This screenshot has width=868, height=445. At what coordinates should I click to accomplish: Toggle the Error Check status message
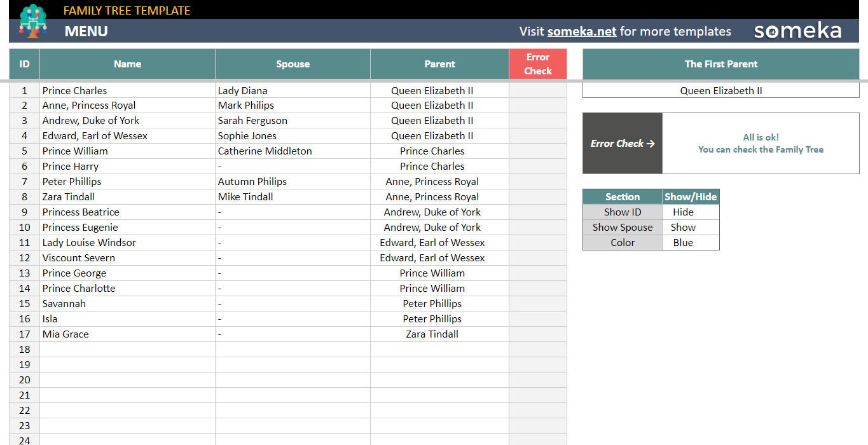[761, 143]
